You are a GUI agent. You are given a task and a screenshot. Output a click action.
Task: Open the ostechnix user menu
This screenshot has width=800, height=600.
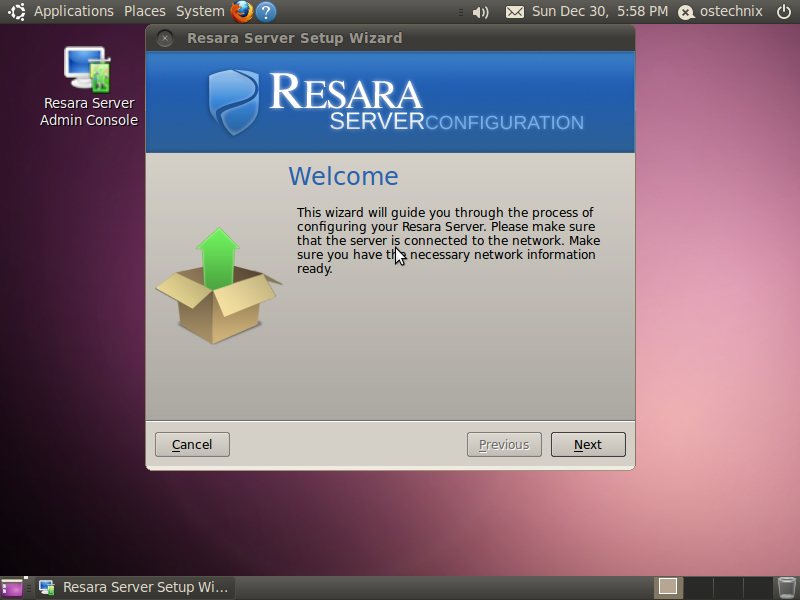[x=720, y=11]
